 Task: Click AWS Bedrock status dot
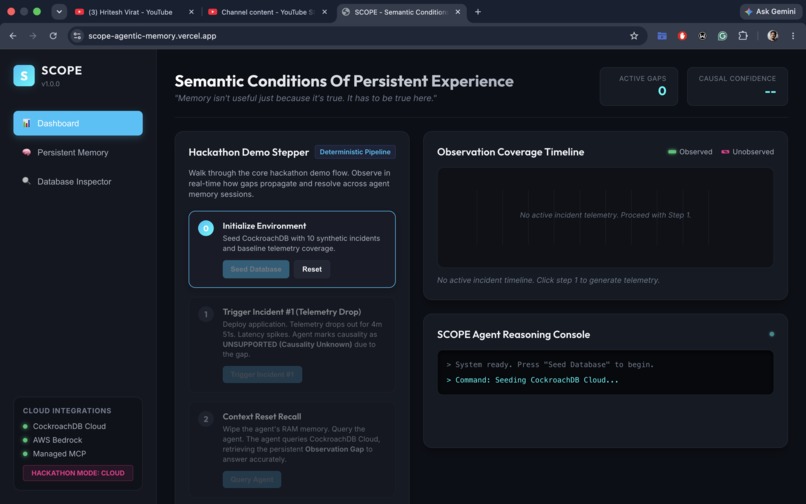pos(25,440)
